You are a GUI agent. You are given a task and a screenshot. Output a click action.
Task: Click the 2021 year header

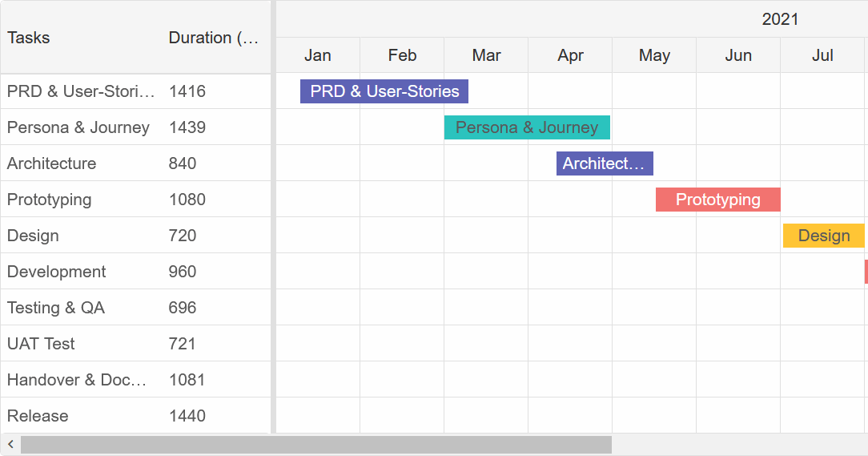[779, 19]
